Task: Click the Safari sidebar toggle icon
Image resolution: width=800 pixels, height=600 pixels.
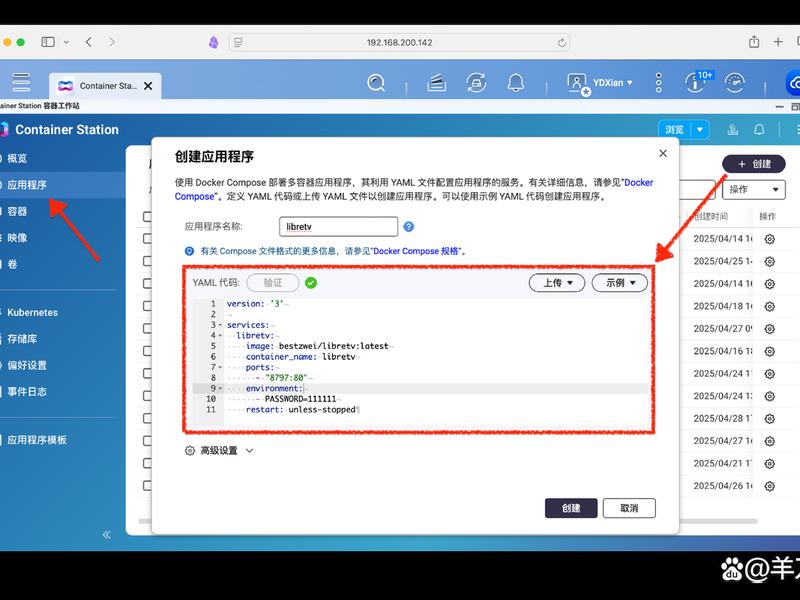Action: click(x=48, y=42)
